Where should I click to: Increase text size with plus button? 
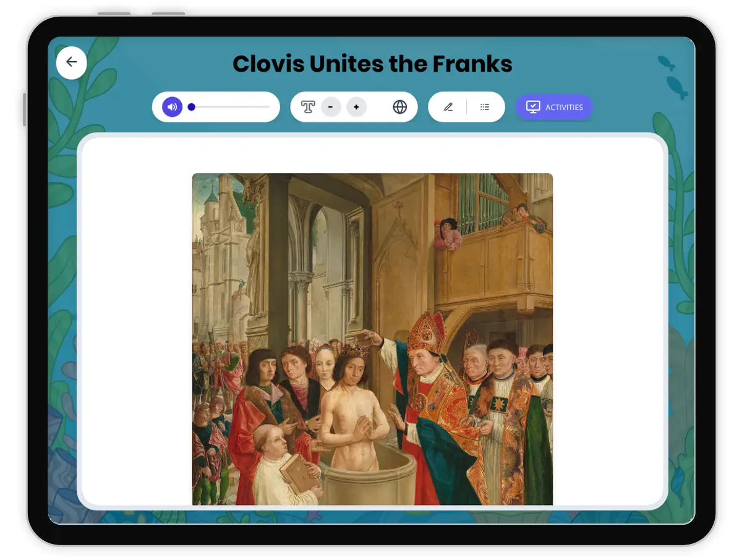(356, 107)
